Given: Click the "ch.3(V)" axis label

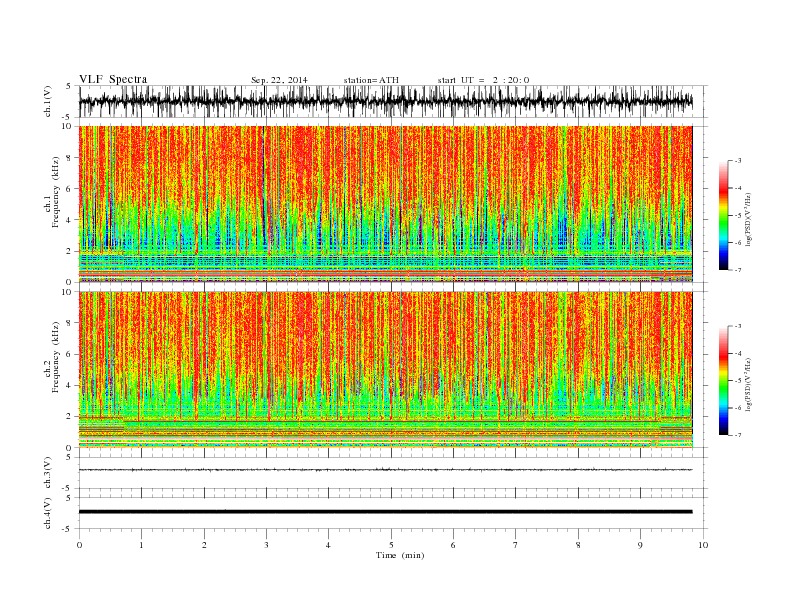Looking at the screenshot, I should coord(48,473).
